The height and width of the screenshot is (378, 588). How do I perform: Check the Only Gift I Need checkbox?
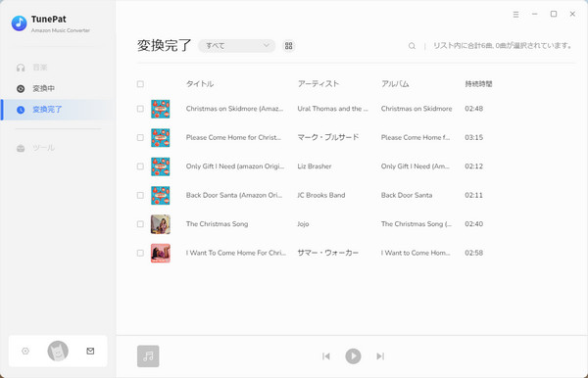pyautogui.click(x=140, y=166)
